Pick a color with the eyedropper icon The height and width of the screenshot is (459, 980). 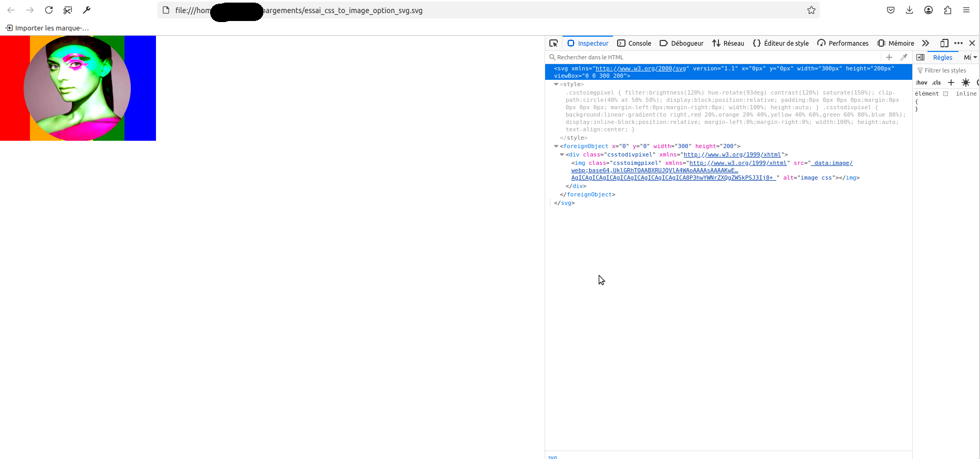[x=904, y=57]
